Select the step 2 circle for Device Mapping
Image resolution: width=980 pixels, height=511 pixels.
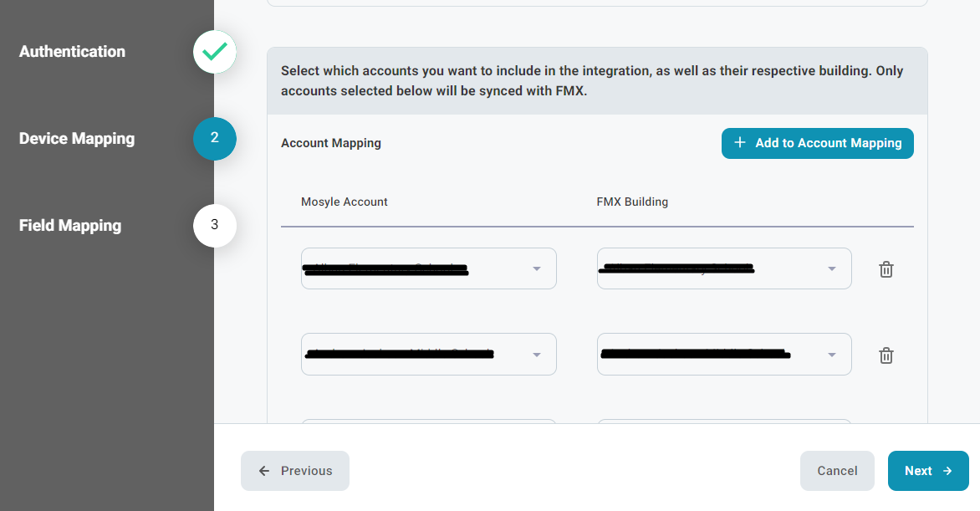tap(214, 139)
